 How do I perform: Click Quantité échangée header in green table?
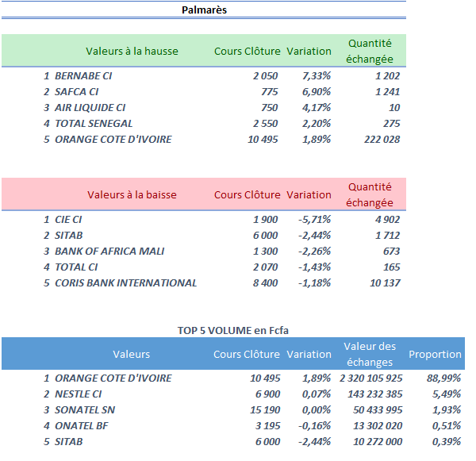[x=370, y=51]
